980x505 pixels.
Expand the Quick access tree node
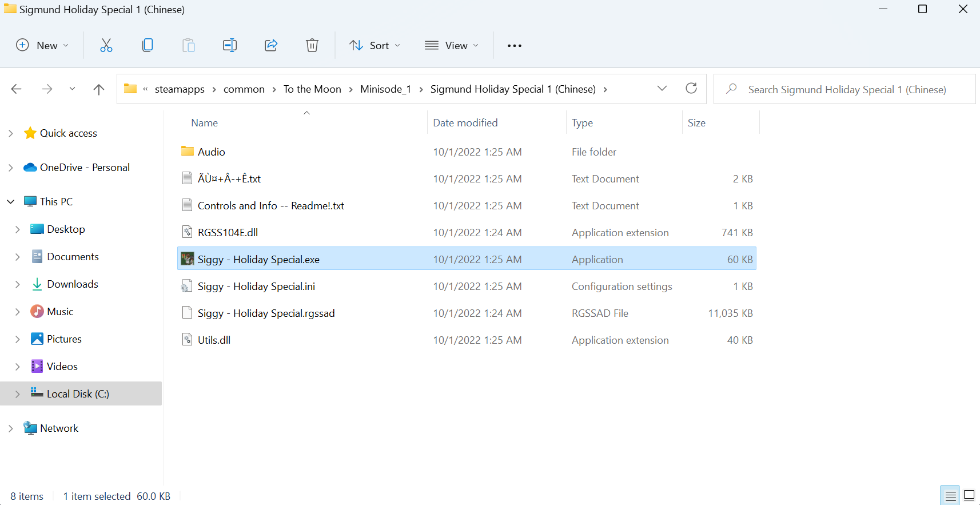[x=11, y=133]
